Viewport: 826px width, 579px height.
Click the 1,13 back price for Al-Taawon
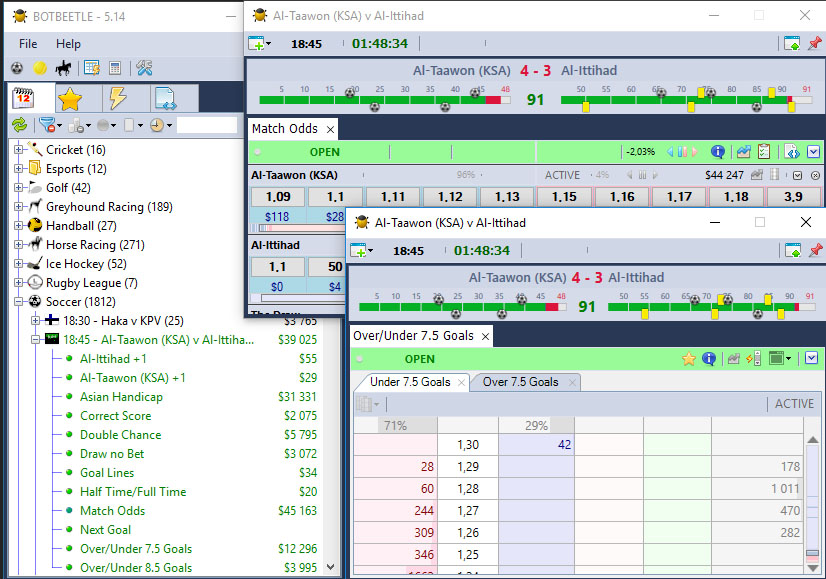[x=507, y=197]
